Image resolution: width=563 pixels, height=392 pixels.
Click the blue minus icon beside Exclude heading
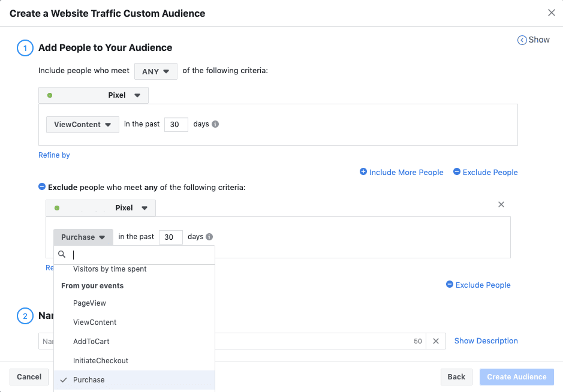click(42, 187)
